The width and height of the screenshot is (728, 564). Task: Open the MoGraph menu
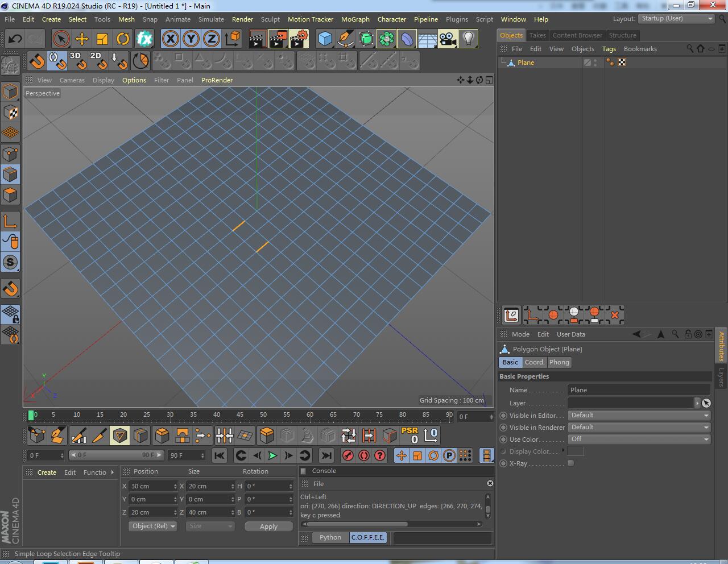coord(355,19)
